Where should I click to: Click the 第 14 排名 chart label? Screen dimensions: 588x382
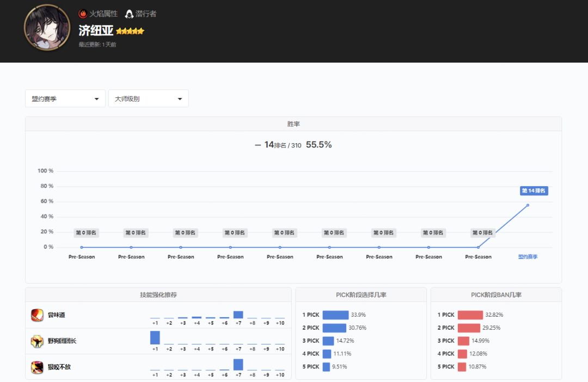click(534, 191)
